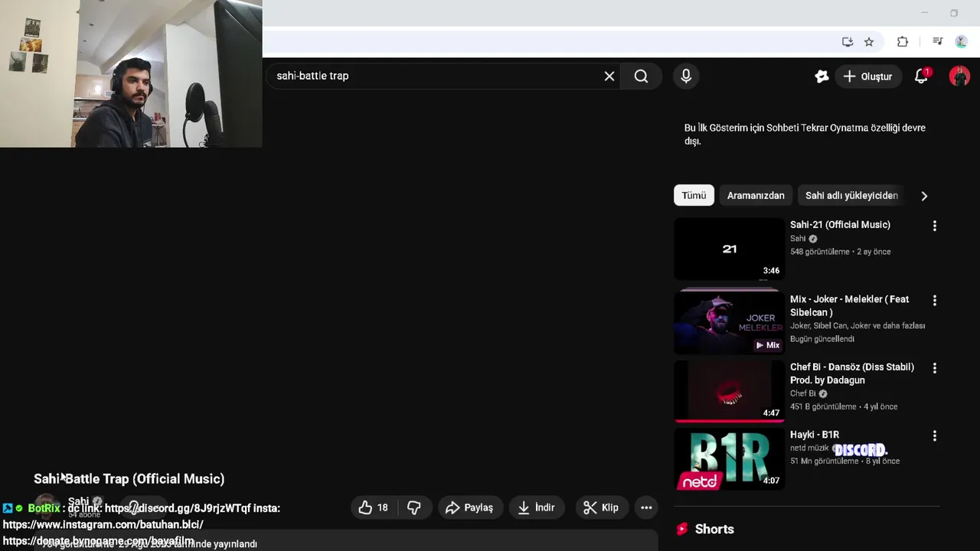Select the Aramanızdan filter chip
Screen dimensions: 980x551
pyautogui.click(x=756, y=195)
